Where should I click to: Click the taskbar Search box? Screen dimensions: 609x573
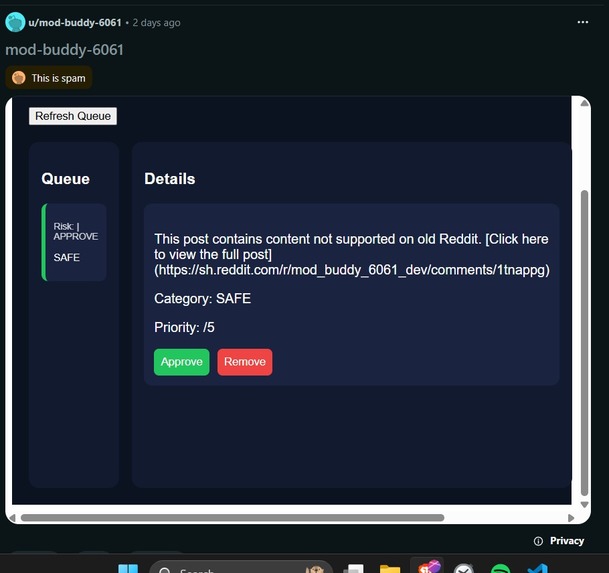pos(241,568)
